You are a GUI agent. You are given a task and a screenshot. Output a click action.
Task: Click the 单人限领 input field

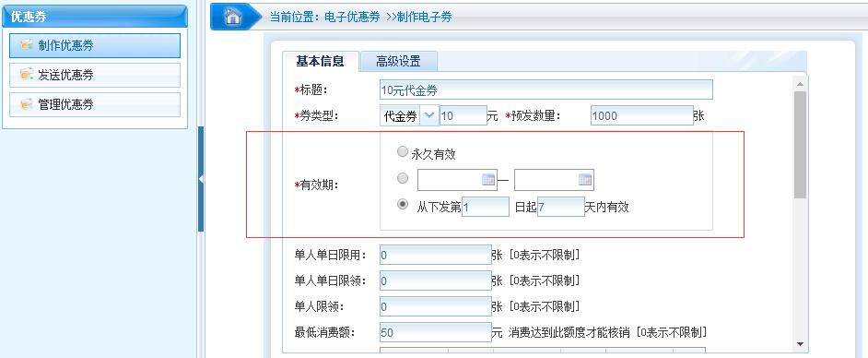436,306
